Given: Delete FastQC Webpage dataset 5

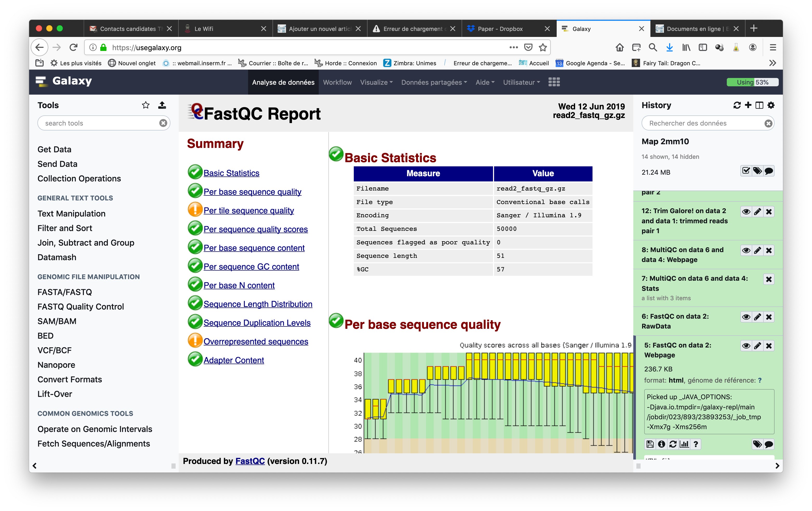Looking at the screenshot, I should pyautogui.click(x=769, y=346).
